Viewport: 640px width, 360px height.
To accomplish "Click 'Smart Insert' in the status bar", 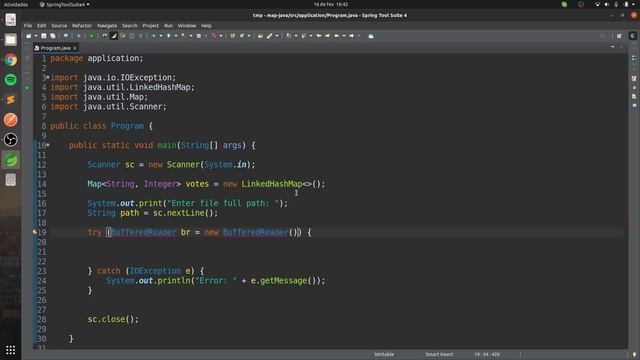I will pyautogui.click(x=439, y=354).
